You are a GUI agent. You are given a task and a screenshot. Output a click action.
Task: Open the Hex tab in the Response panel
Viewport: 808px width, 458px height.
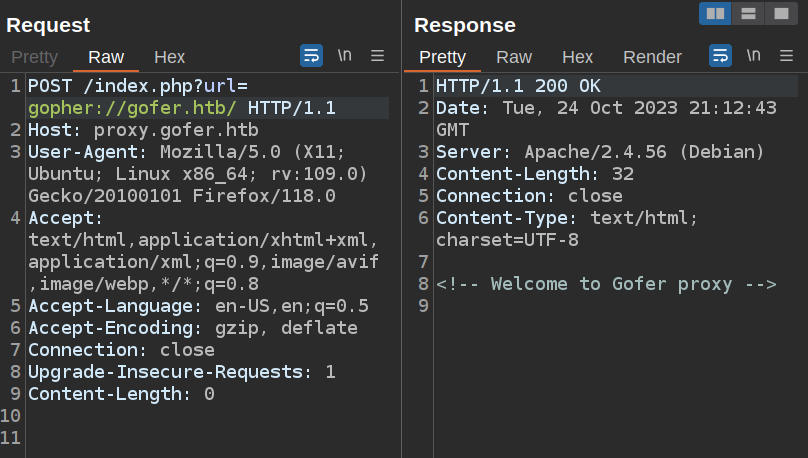tap(577, 57)
